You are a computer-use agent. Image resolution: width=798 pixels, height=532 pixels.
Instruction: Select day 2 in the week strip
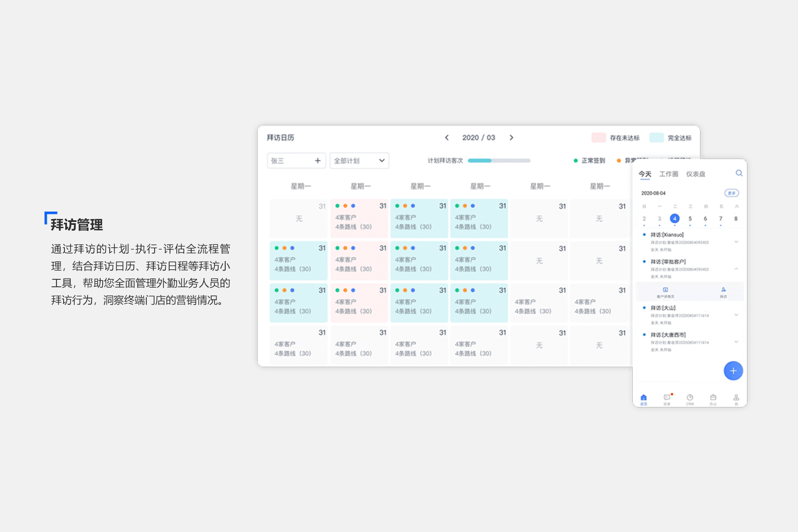tap(644, 219)
